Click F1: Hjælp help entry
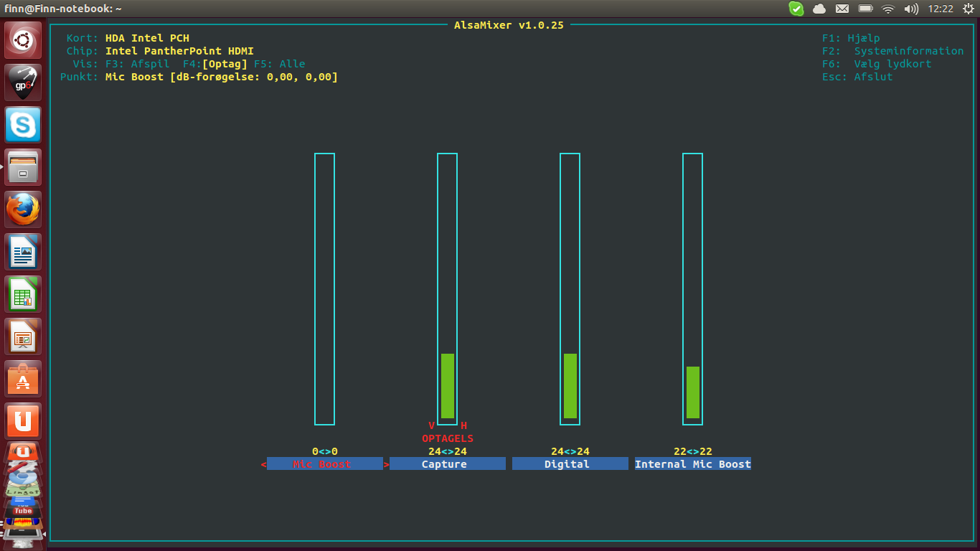The height and width of the screenshot is (551, 980). 851,38
